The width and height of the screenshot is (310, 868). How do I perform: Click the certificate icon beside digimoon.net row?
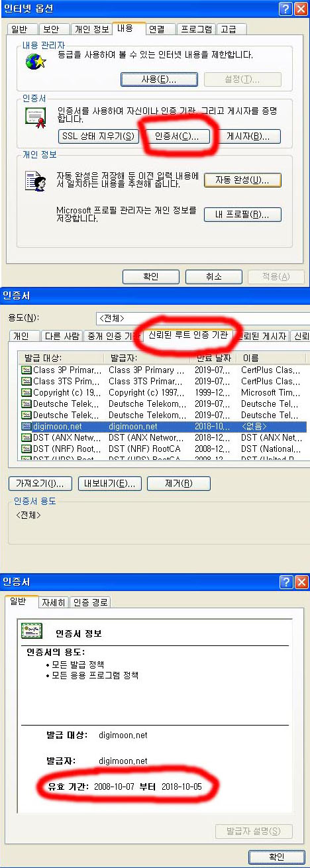click(26, 426)
